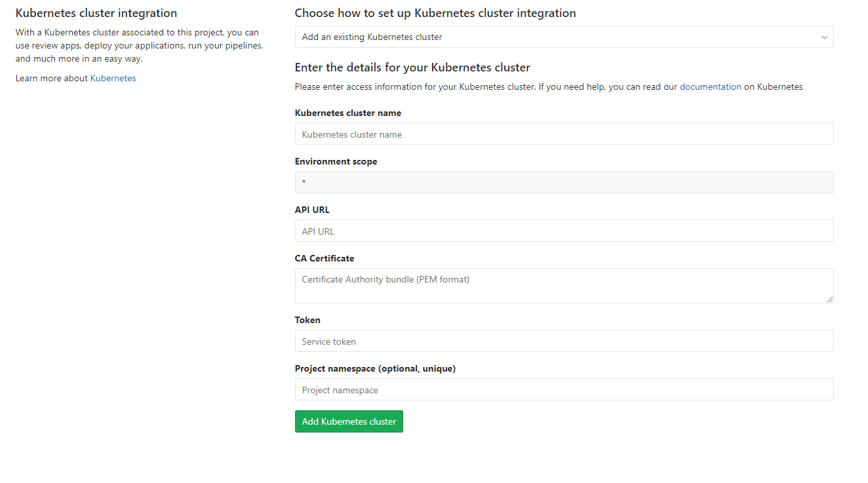
Task: Click the Project namespace input field
Action: [564, 389]
